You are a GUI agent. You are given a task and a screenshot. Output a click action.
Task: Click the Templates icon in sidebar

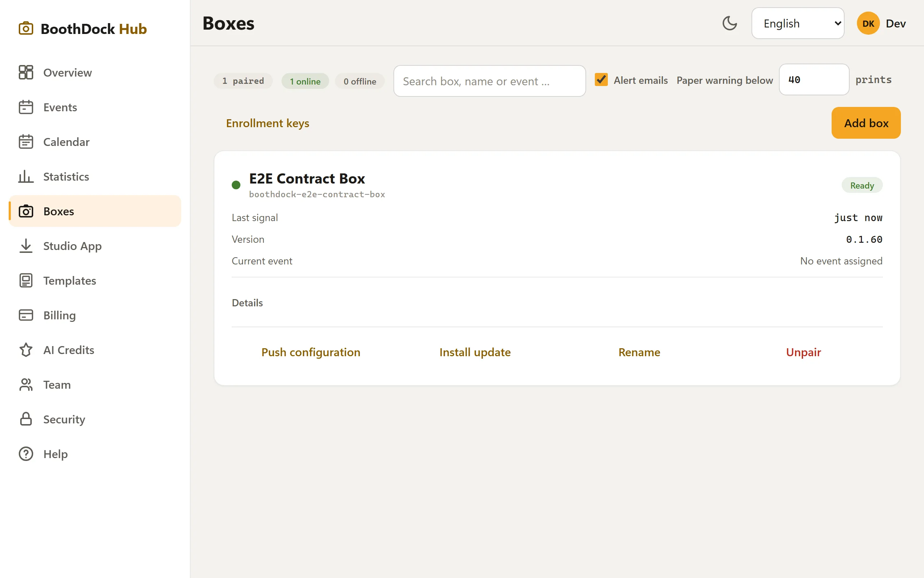pyautogui.click(x=26, y=281)
